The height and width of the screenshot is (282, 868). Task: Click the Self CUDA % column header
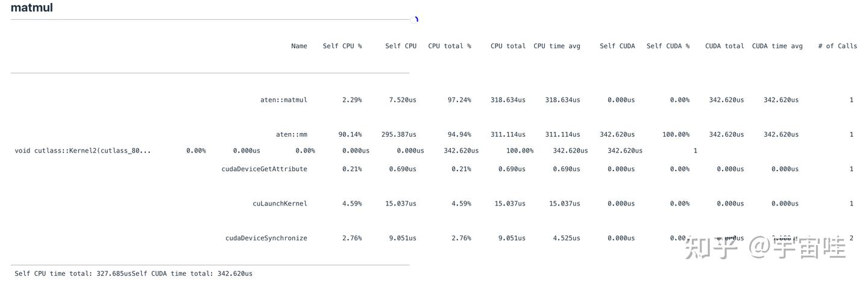(668, 46)
